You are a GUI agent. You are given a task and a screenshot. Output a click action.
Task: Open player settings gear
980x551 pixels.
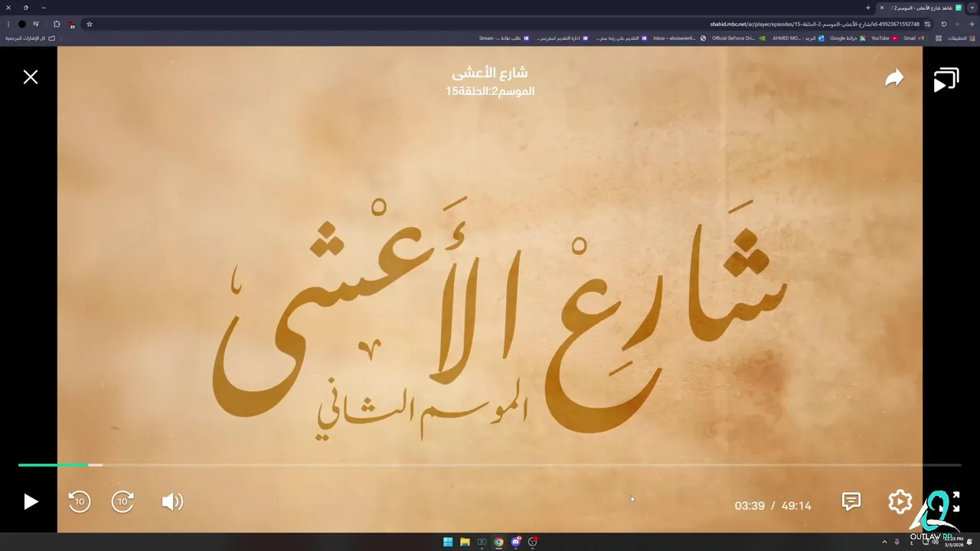[900, 502]
